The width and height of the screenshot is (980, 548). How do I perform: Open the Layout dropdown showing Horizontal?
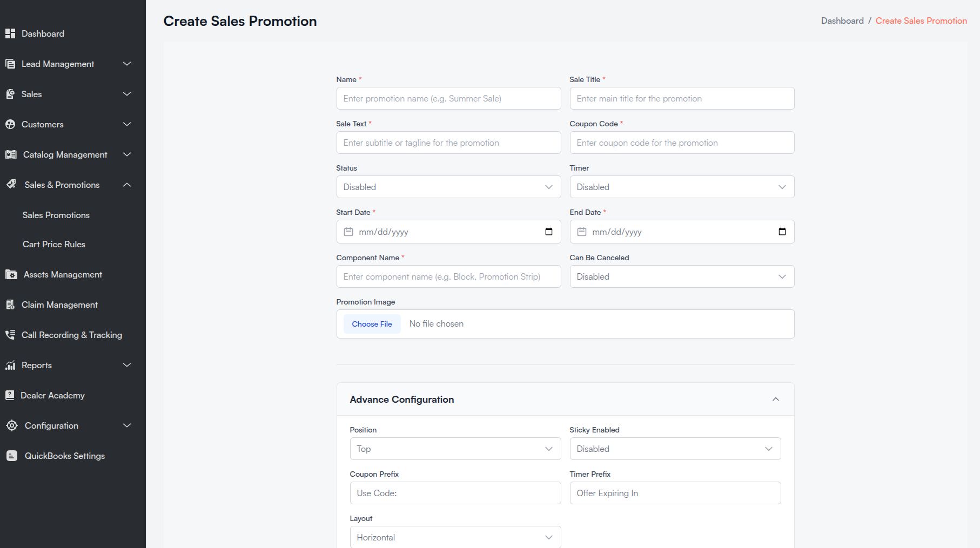pos(455,537)
